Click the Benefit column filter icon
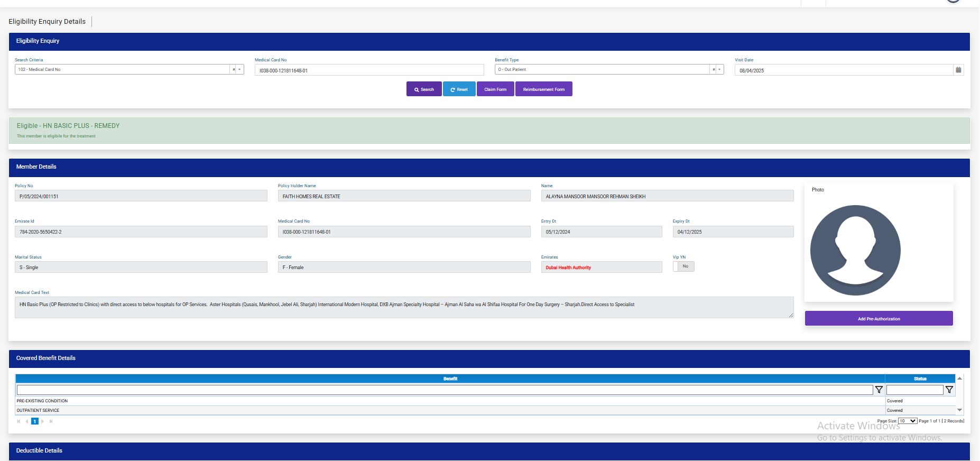 tap(879, 390)
